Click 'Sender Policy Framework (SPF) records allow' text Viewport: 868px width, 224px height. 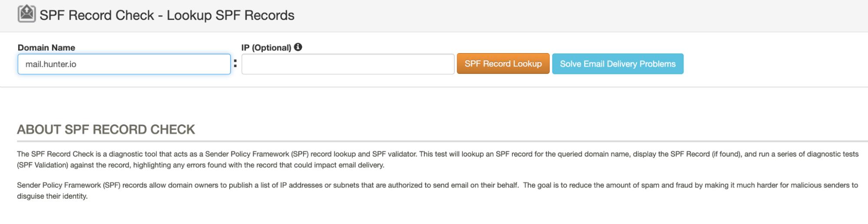(92, 185)
